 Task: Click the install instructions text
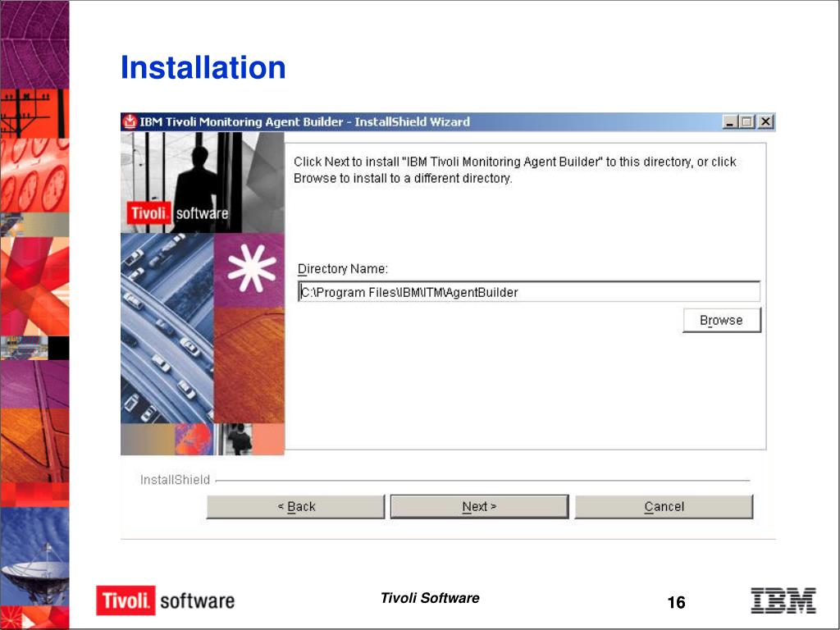click(x=515, y=170)
